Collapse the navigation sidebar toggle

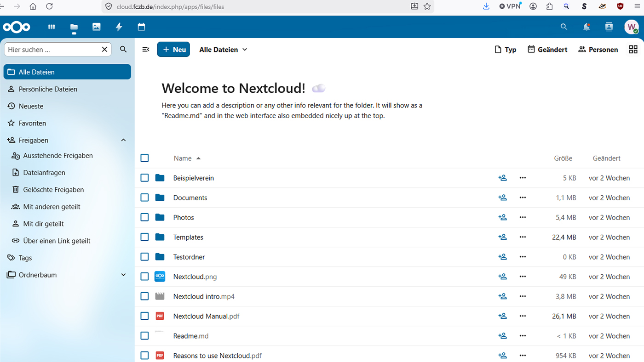pos(146,50)
